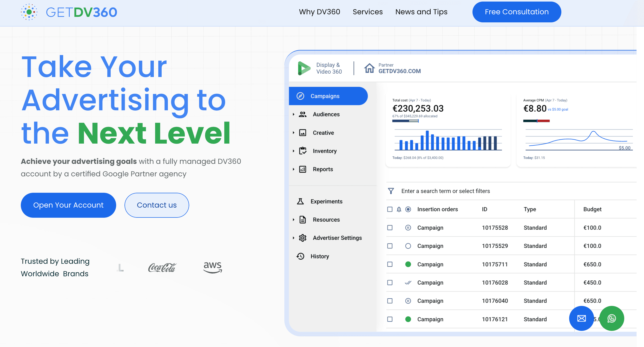Viewport: 644px width, 347px height.
Task: Click the notification bell column icon
Action: click(399, 209)
